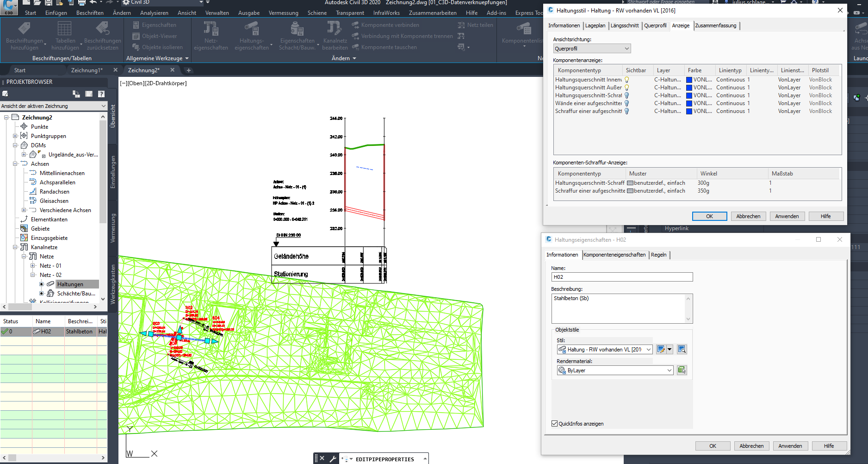Click OK in the Haltungsstil dialog
Viewport: 868px width, 464px height.
tap(709, 216)
